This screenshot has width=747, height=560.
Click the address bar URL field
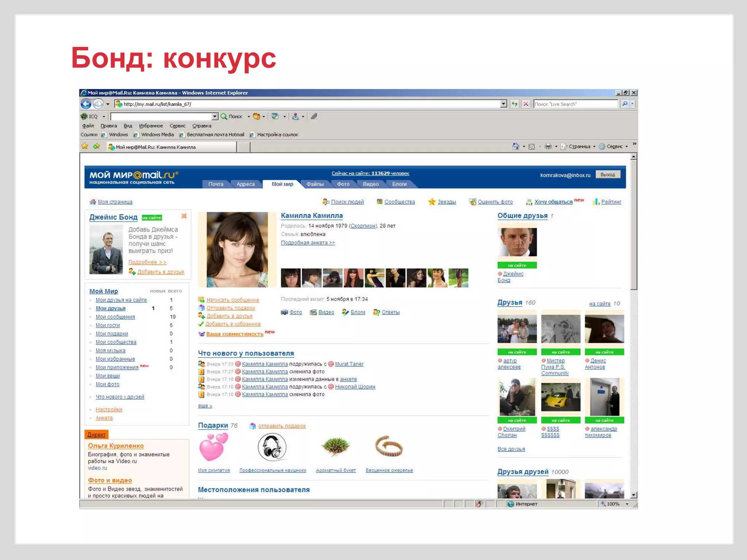(308, 104)
